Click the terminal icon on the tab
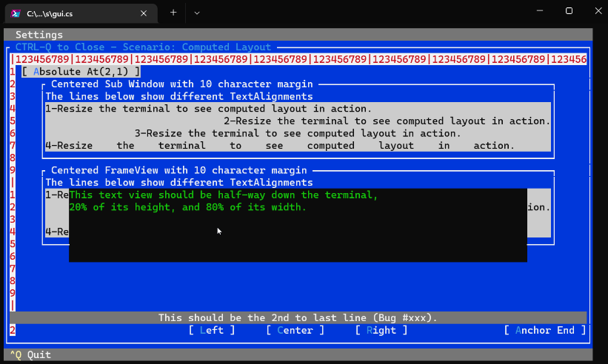 pyautogui.click(x=16, y=13)
